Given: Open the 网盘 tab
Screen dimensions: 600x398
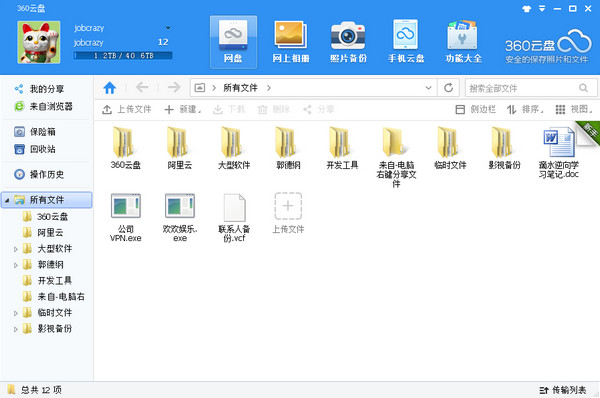Looking at the screenshot, I should (x=233, y=42).
